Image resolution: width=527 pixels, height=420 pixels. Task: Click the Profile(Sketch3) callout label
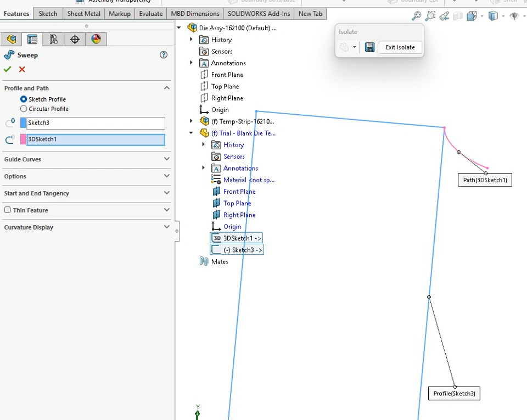click(454, 394)
